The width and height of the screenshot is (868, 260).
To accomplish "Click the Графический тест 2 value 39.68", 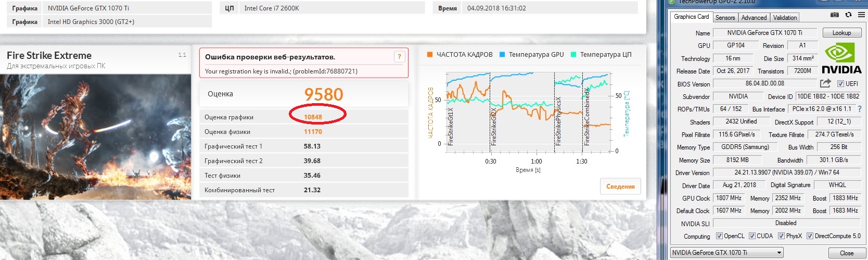I will pyautogui.click(x=312, y=161).
